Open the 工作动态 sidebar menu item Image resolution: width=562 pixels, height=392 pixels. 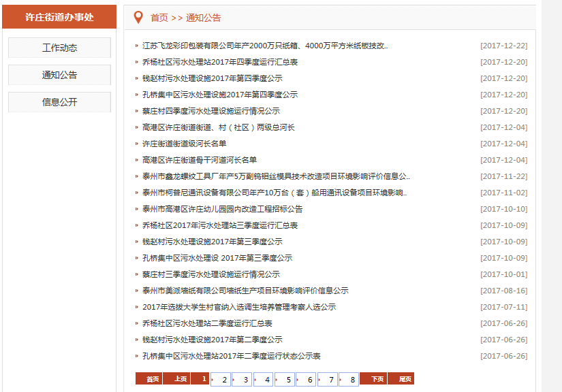[x=59, y=48]
